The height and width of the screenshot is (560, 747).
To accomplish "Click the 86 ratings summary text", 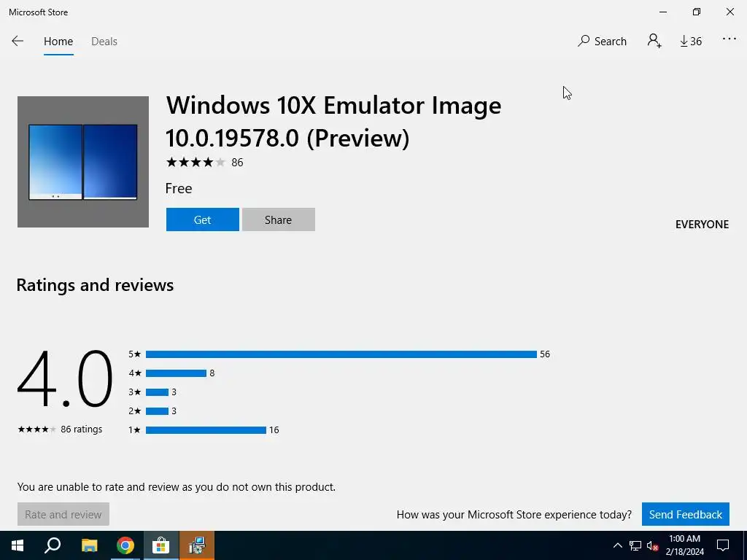I will (x=82, y=429).
